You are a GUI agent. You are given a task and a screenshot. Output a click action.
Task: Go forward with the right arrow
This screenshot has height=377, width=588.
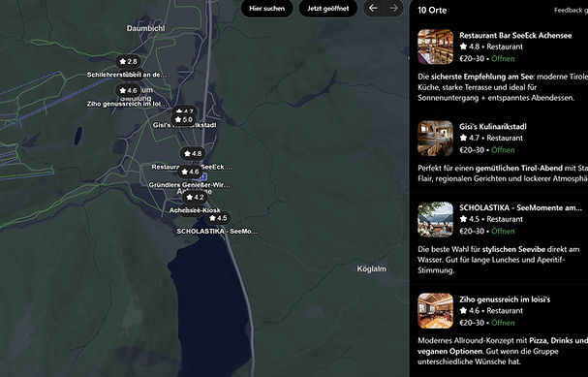point(393,9)
